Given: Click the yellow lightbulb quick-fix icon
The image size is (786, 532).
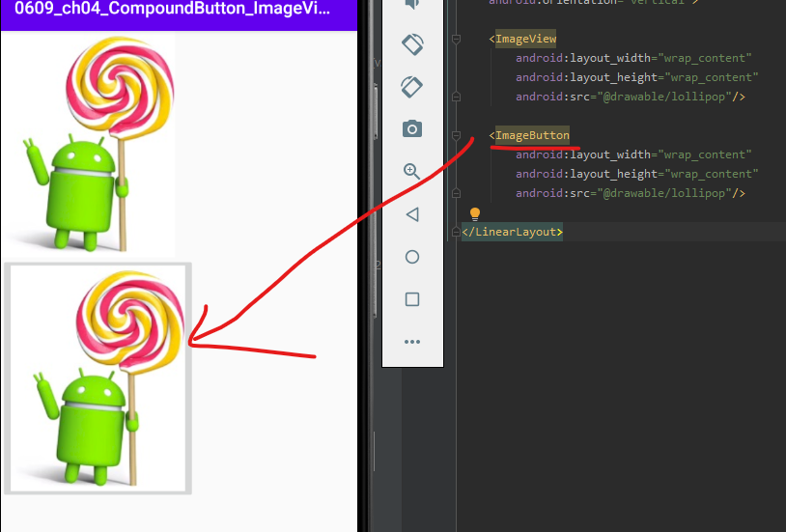Looking at the screenshot, I should [475, 214].
